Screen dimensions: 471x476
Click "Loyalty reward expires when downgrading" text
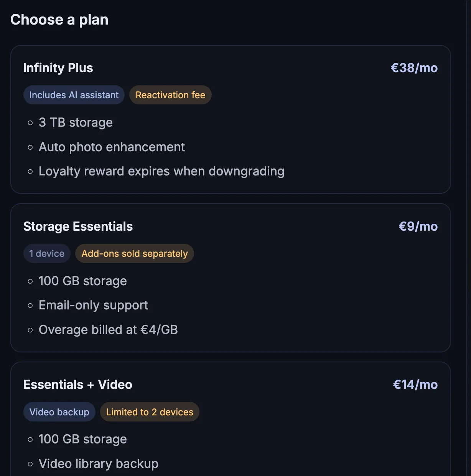tap(161, 171)
